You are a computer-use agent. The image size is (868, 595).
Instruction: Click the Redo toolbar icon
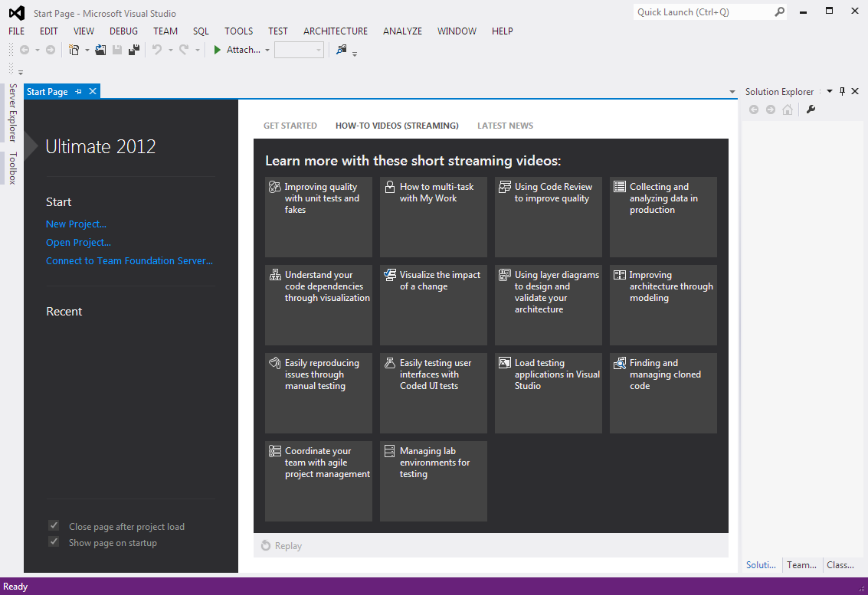pyautogui.click(x=184, y=50)
